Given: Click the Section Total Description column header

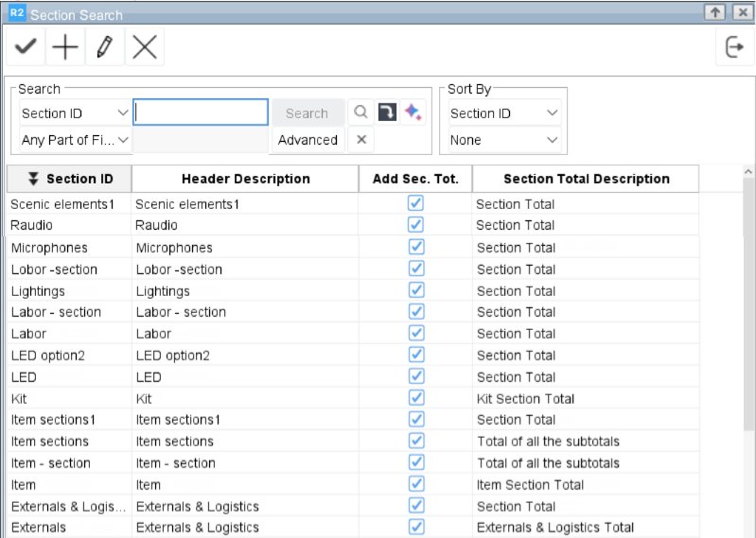Looking at the screenshot, I should pyautogui.click(x=586, y=179).
